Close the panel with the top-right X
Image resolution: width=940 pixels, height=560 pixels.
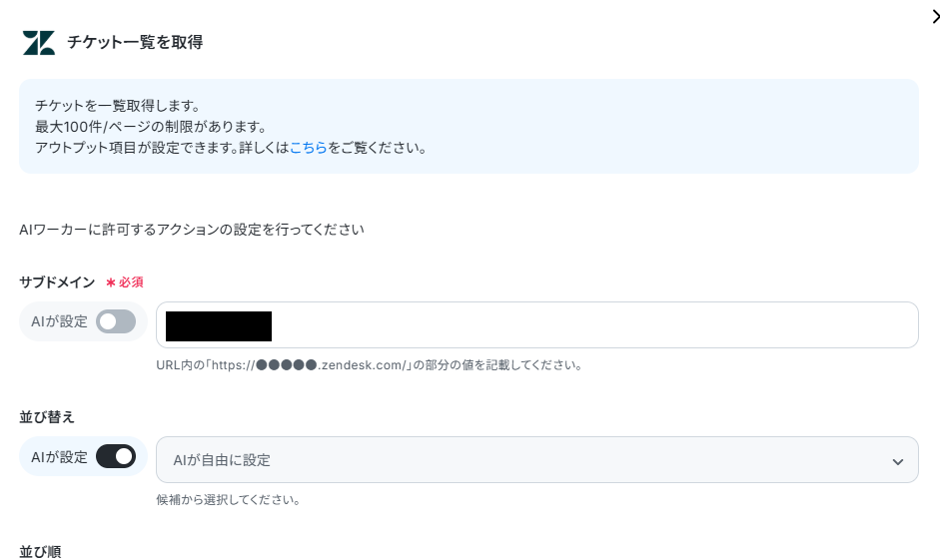(x=936, y=16)
